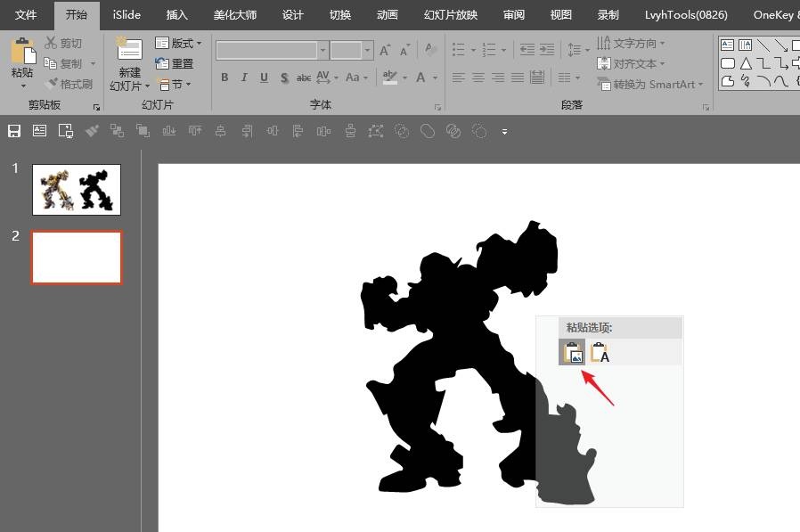Open the Copy (复制) dropdown arrow
The image size is (800, 532).
[93, 64]
